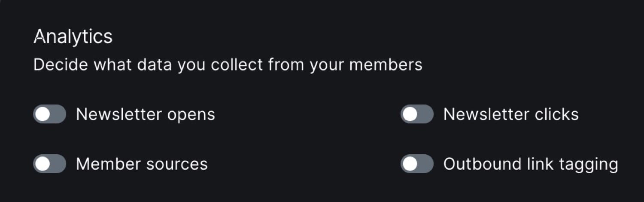Click the 'Decide what data you collect' description
The height and width of the screenshot is (202, 644).
pos(228,65)
